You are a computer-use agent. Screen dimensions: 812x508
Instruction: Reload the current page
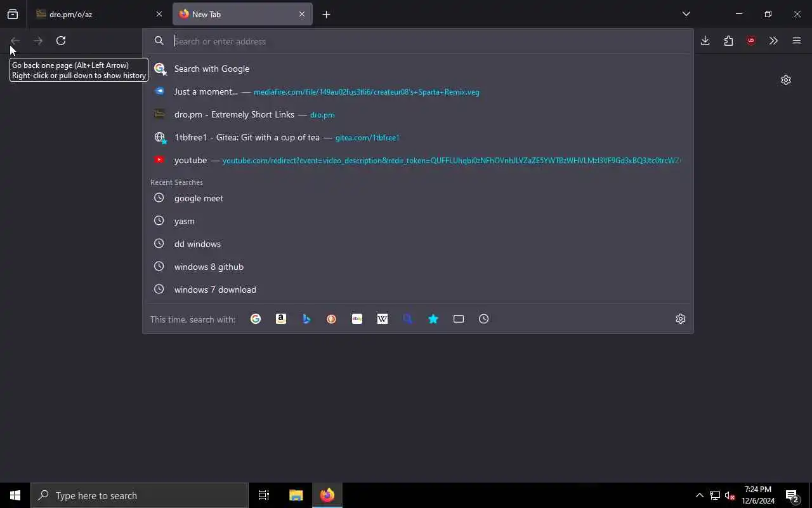61,41
